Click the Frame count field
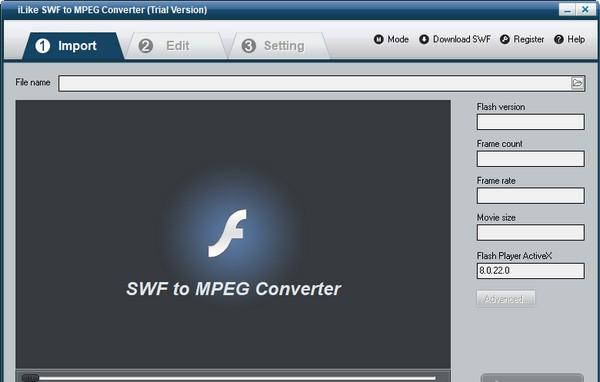This screenshot has width=600, height=382. [x=530, y=158]
